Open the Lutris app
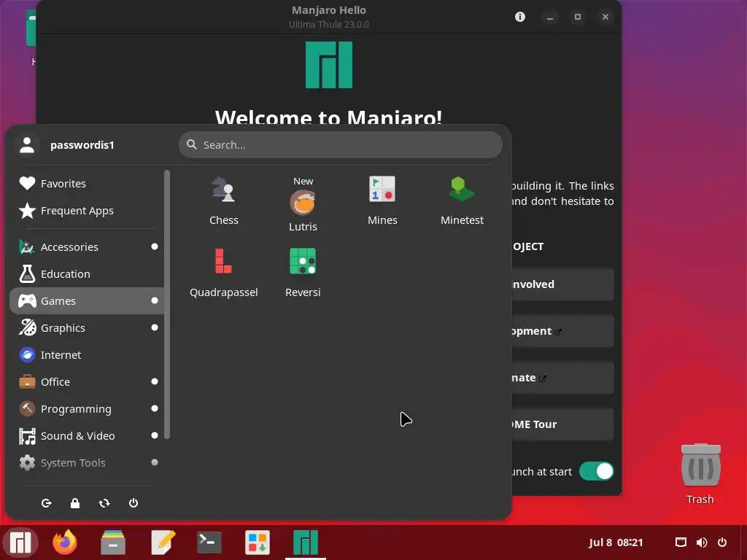This screenshot has width=747, height=560. click(303, 204)
